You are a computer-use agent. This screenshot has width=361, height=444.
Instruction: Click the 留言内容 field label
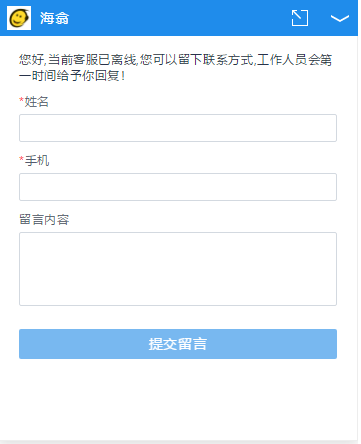point(44,220)
